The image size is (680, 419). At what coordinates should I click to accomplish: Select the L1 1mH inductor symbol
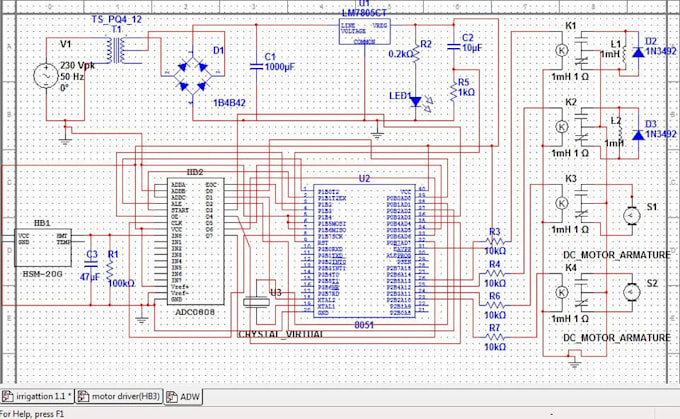(x=624, y=56)
